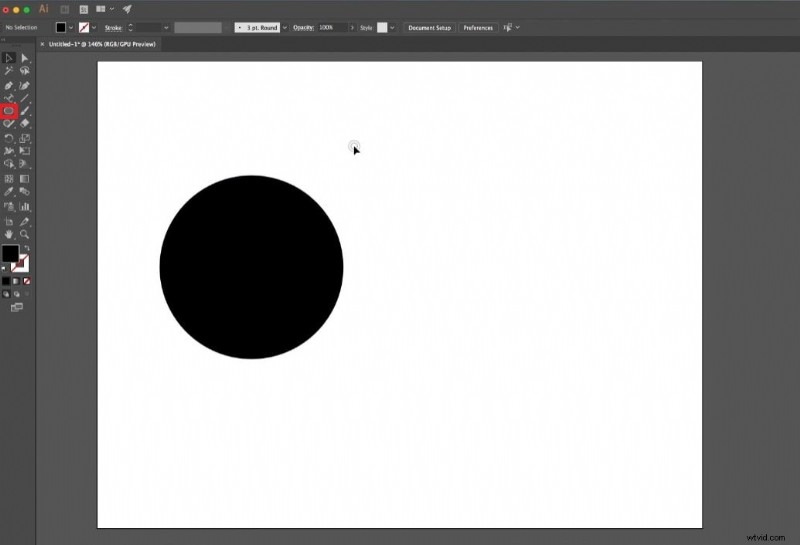
Task: Expand the control bar Fill dropdown arrow
Action: coord(71,28)
